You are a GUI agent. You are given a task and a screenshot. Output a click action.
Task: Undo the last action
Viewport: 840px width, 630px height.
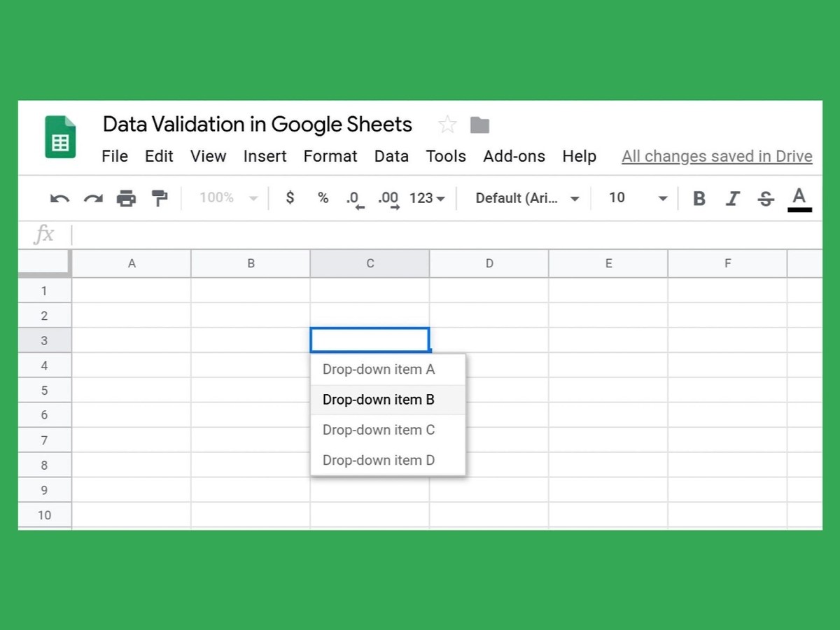59,198
